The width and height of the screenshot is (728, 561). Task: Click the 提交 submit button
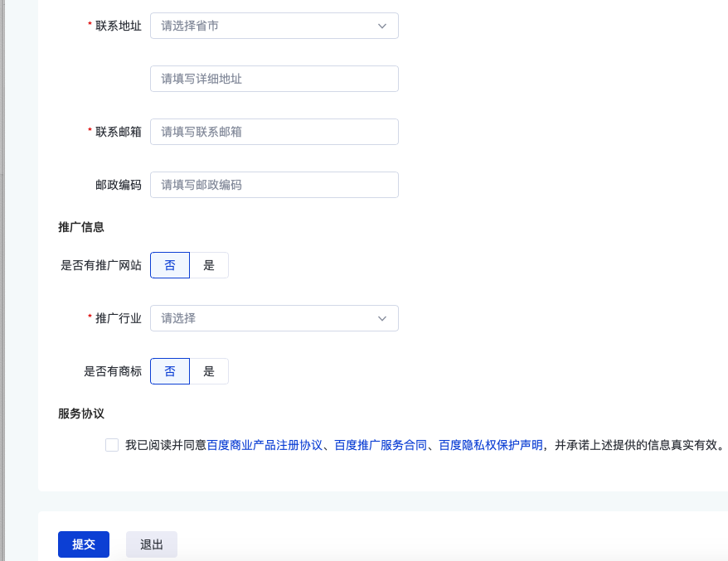[83, 544]
